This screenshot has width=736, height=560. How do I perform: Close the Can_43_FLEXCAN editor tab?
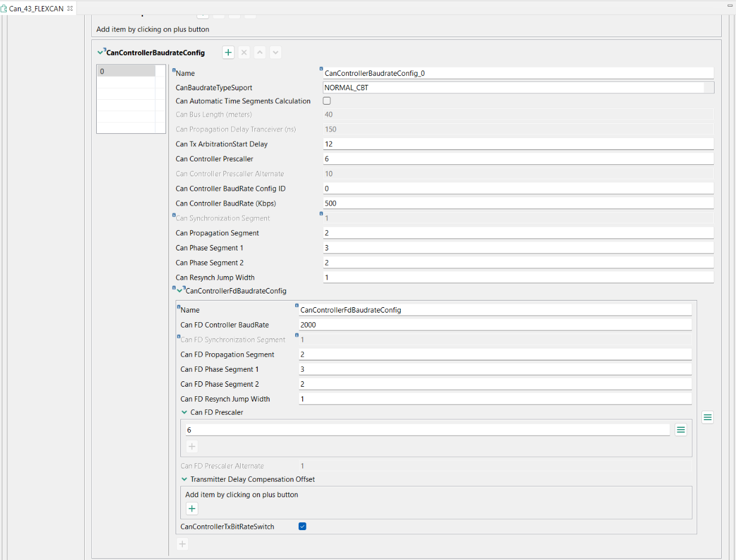[70, 8]
